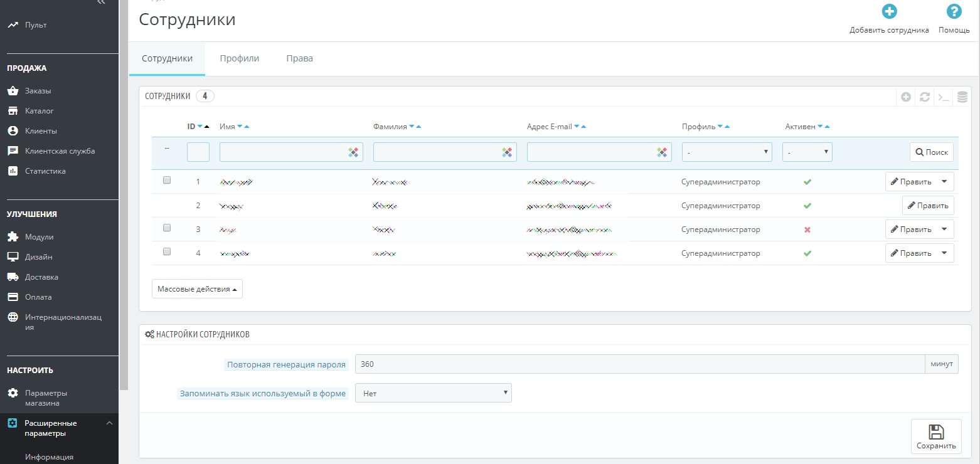Open Массовые действия dropdown
The height and width of the screenshot is (464, 980).
tap(197, 289)
